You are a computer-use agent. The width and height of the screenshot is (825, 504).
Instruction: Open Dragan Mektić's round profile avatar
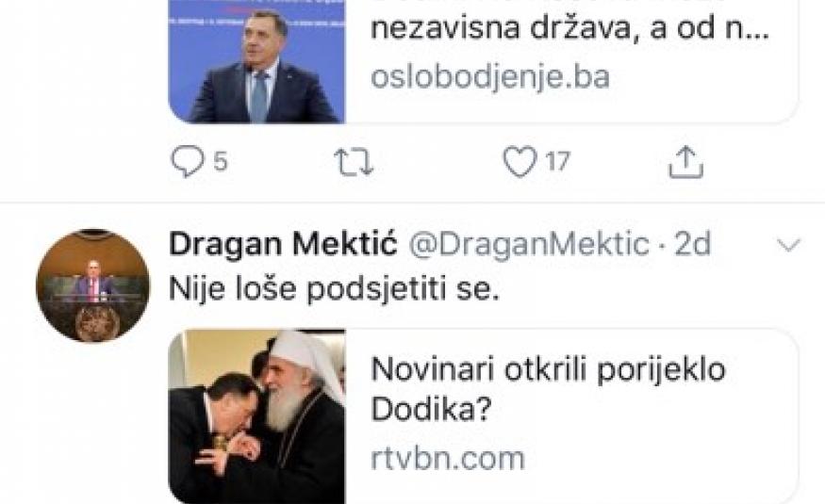[92, 285]
